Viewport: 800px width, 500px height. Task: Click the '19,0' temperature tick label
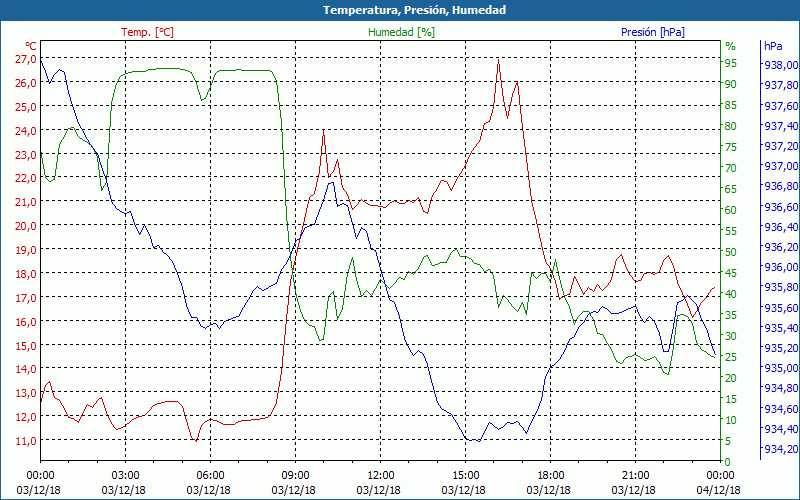(26, 249)
